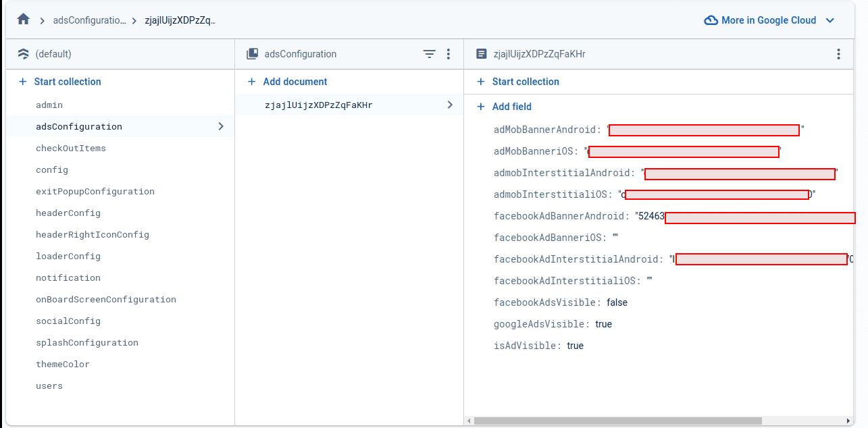Select the themeColor collection
This screenshot has height=428, width=868.
63,365
